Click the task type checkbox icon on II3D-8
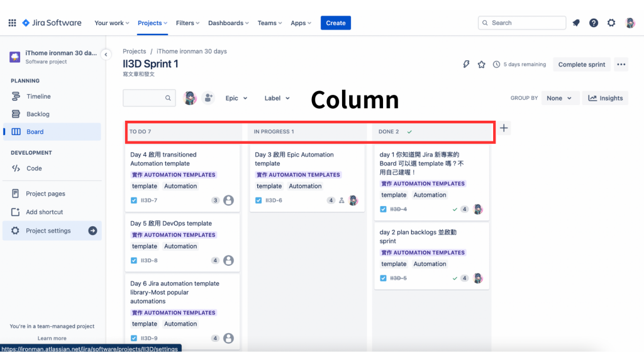Screen dimensions: 644x362 click(x=134, y=261)
